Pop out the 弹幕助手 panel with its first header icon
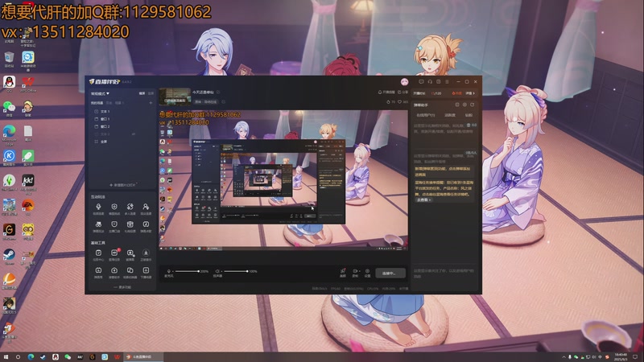 457,105
